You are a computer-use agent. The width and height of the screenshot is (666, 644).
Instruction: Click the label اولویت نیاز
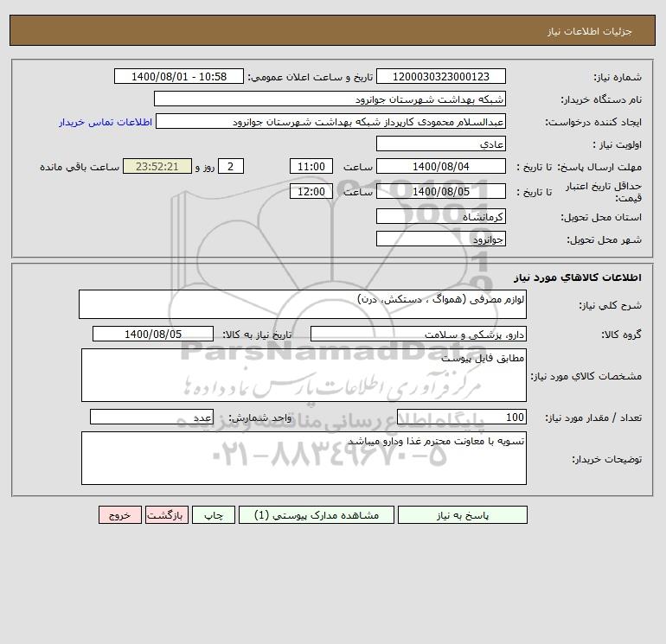(618, 144)
